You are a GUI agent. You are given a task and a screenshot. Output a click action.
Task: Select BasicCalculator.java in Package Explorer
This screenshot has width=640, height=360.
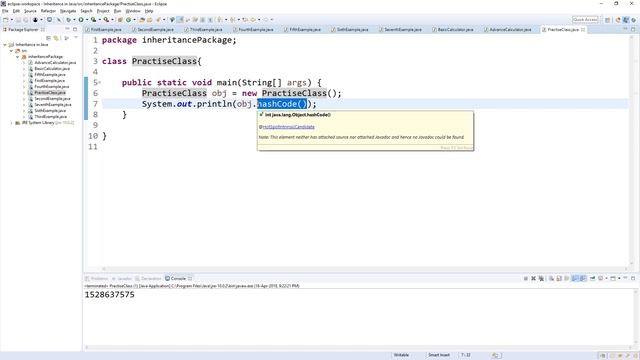(x=52, y=69)
